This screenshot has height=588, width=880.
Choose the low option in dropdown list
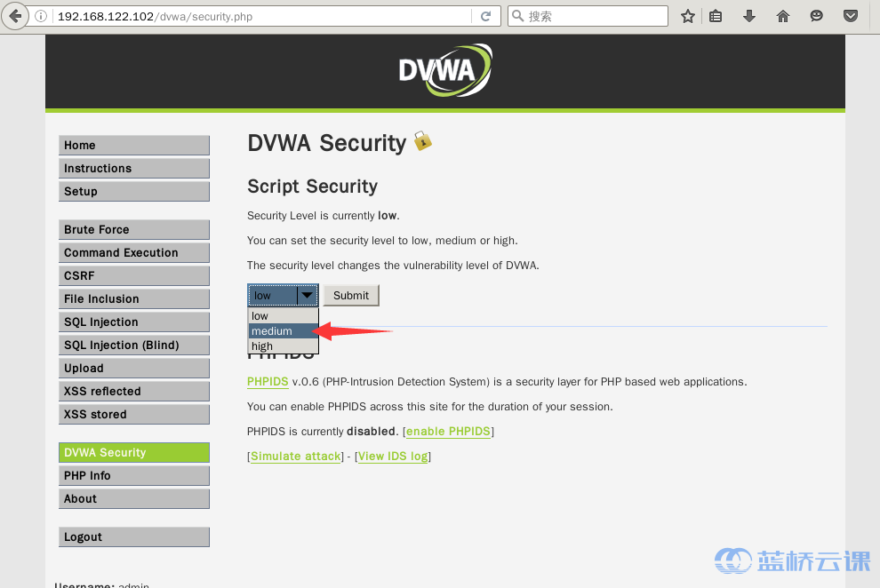283,315
